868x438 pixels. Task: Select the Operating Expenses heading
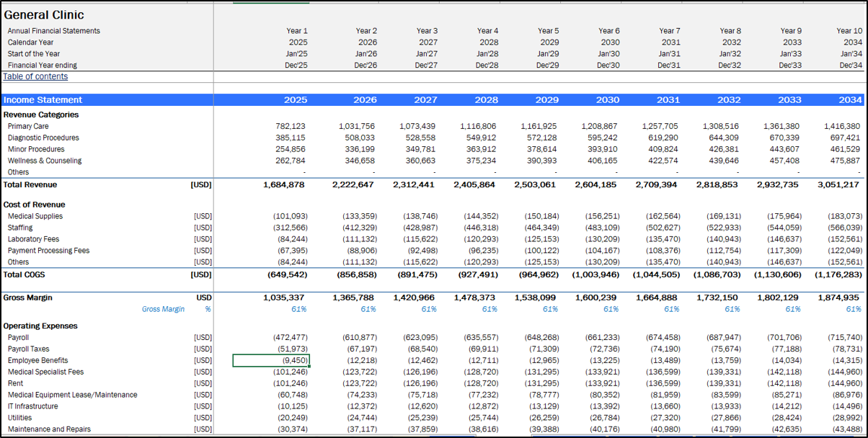[x=40, y=326]
